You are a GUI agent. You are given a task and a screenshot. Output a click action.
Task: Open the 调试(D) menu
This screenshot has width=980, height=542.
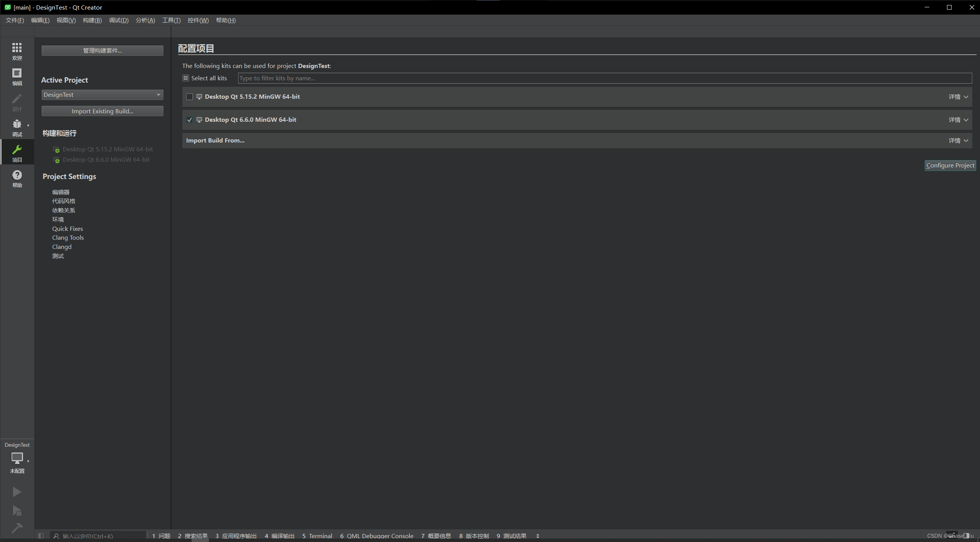[119, 20]
